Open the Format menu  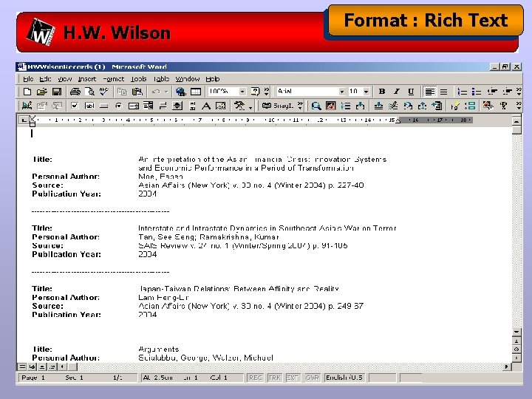point(114,79)
